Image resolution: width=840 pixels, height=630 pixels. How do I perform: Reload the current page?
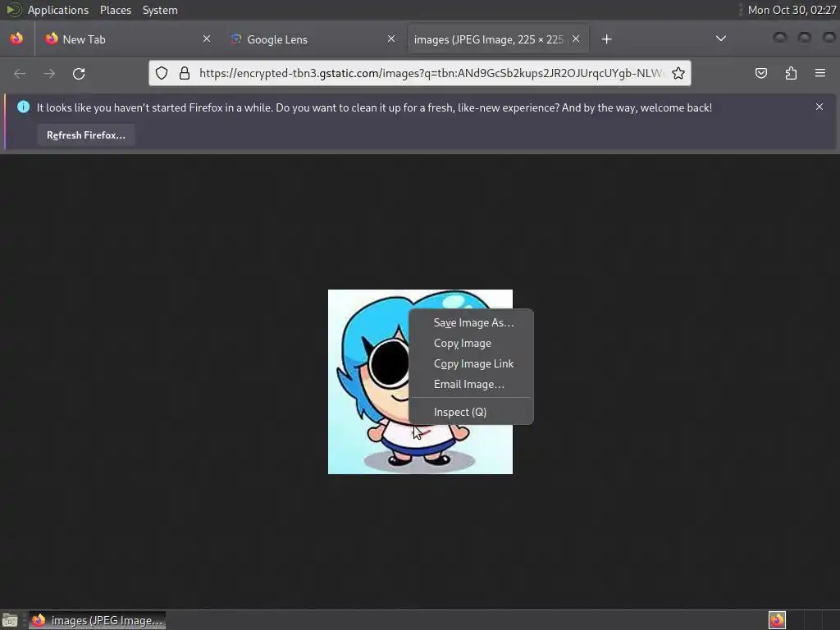79,73
